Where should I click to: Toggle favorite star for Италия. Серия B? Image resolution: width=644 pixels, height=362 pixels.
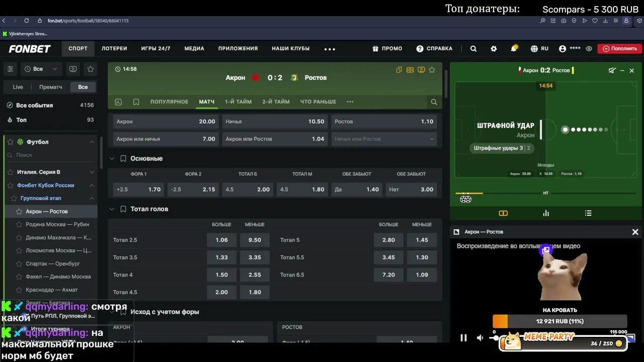tap(10, 172)
